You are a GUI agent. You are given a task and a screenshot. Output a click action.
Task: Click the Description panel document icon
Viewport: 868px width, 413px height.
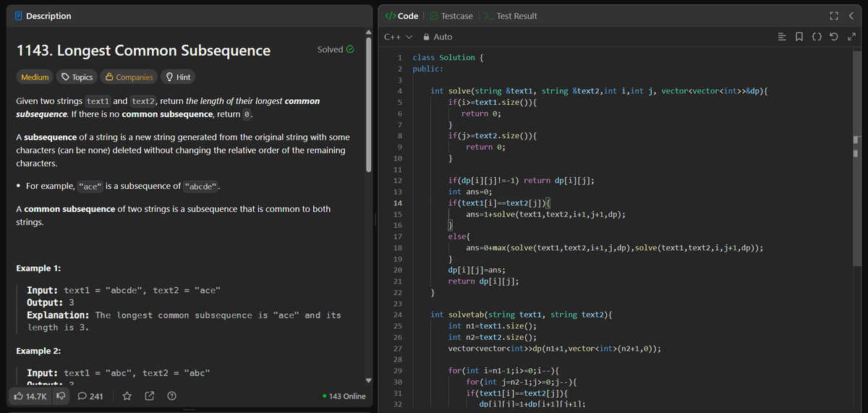coord(18,16)
